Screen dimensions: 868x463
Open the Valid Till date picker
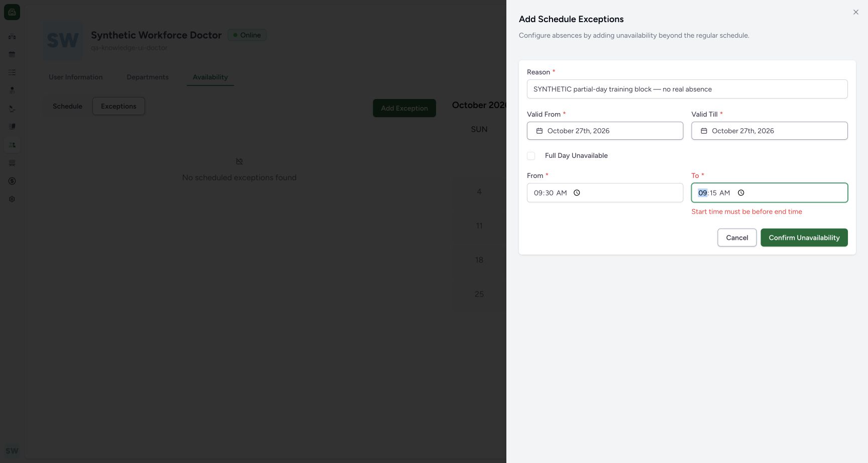click(770, 131)
